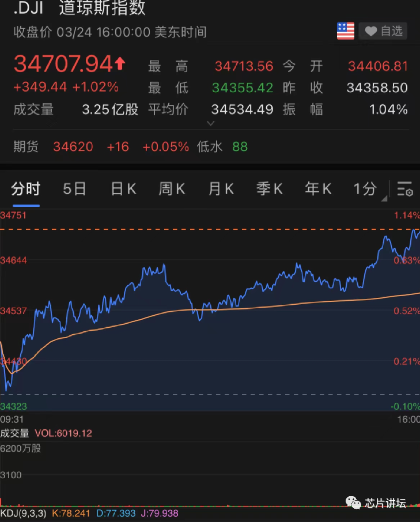Tap the intraday price line chart
The width and height of the screenshot is (420, 522).
coord(210,310)
